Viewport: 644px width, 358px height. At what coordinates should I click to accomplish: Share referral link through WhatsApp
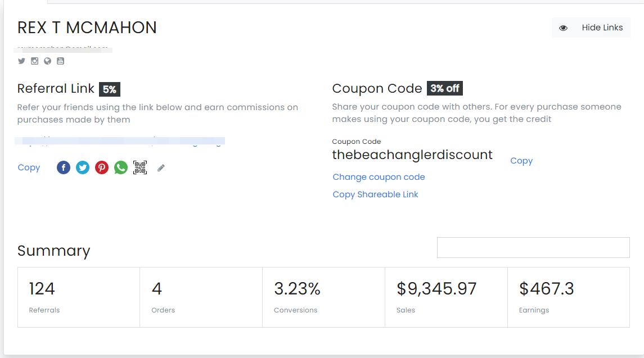120,167
